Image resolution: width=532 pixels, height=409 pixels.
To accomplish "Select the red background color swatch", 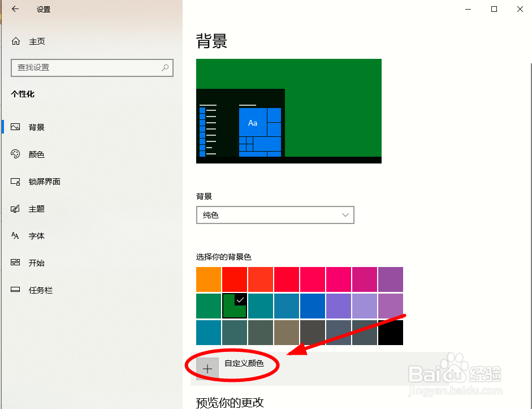I will [235, 279].
